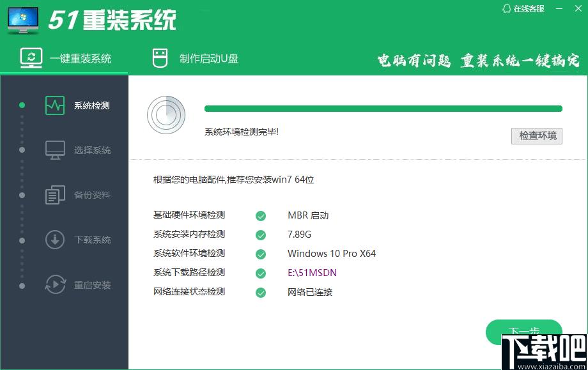Click the restart install refresh icon
This screenshot has height=370, width=588.
55,284
